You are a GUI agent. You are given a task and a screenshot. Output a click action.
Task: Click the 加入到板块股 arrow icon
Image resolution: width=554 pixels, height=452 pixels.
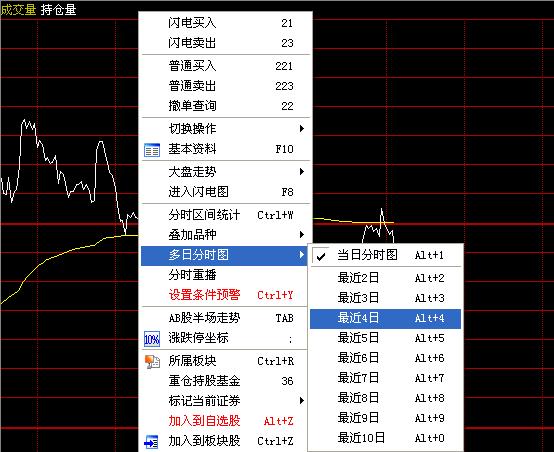point(152,442)
